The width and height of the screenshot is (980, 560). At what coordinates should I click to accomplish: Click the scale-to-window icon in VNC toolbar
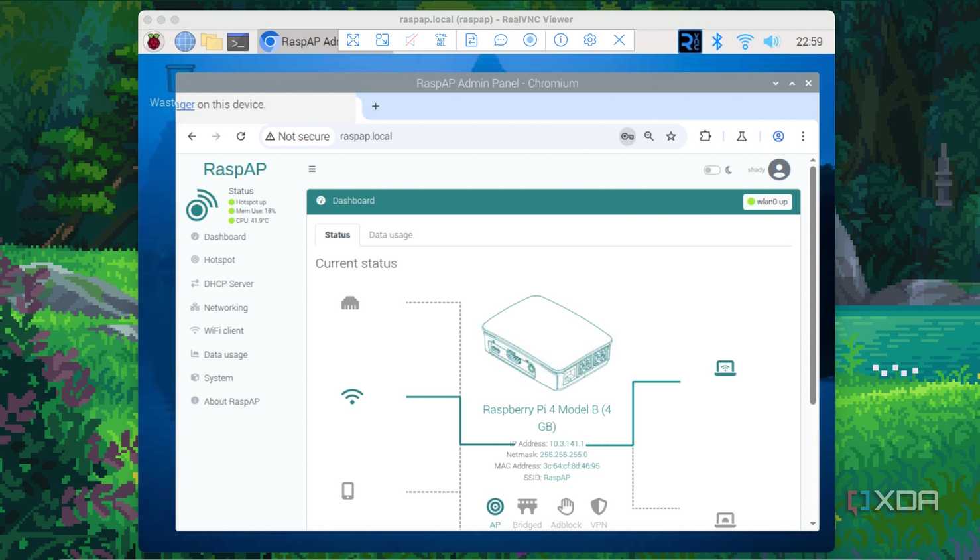(x=383, y=40)
